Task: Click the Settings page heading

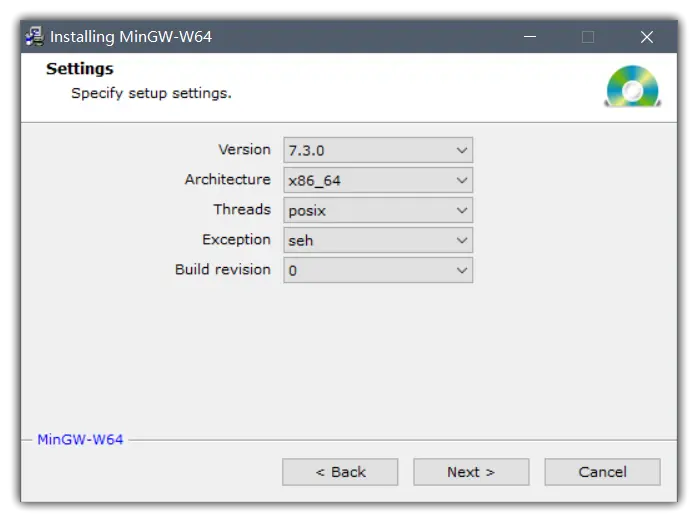Action: click(x=80, y=69)
